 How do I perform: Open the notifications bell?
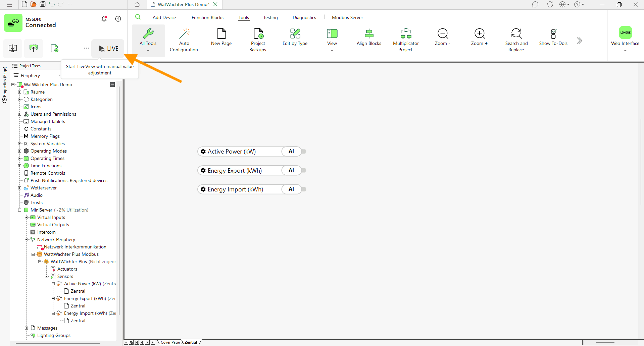pyautogui.click(x=104, y=19)
